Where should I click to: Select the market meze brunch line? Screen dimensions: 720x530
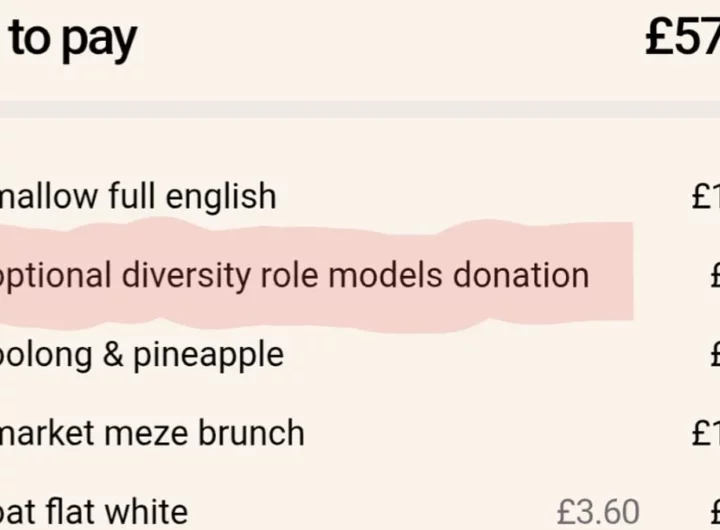pos(152,433)
